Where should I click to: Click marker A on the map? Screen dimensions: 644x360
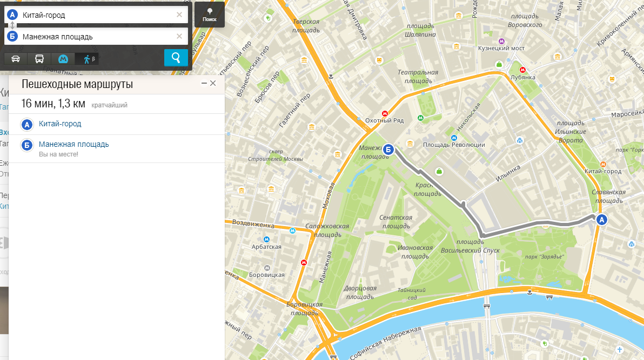(602, 220)
